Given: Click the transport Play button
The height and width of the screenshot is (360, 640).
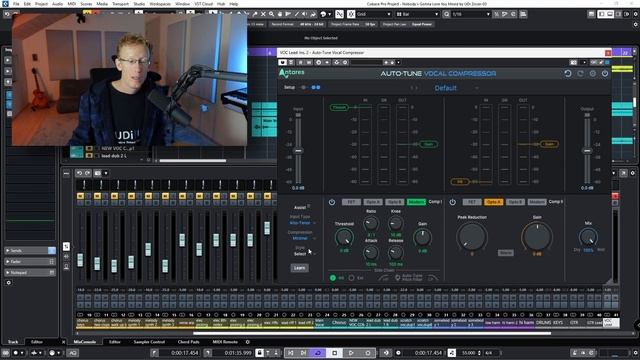Looking at the screenshot, I should (x=351, y=353).
